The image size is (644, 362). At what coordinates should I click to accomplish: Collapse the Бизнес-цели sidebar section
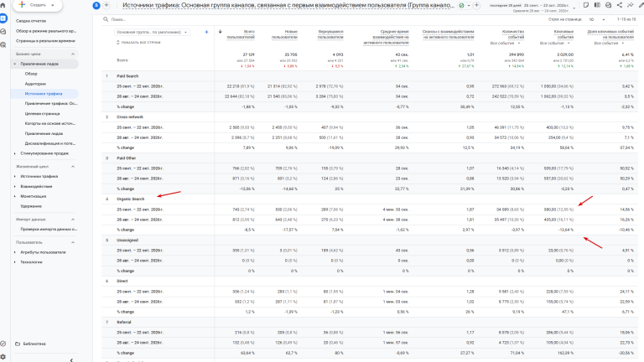pyautogui.click(x=73, y=54)
